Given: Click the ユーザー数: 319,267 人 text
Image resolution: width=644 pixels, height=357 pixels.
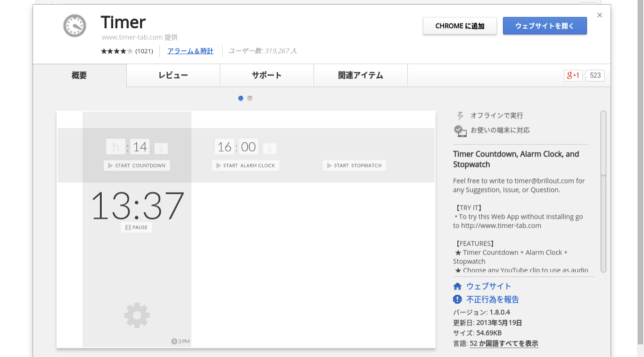Looking at the screenshot, I should pos(263,51).
